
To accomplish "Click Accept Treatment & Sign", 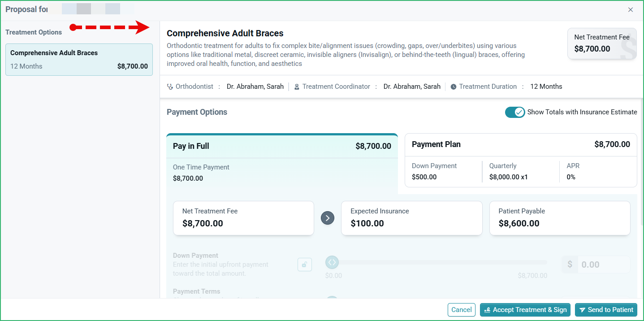I will point(525,310).
